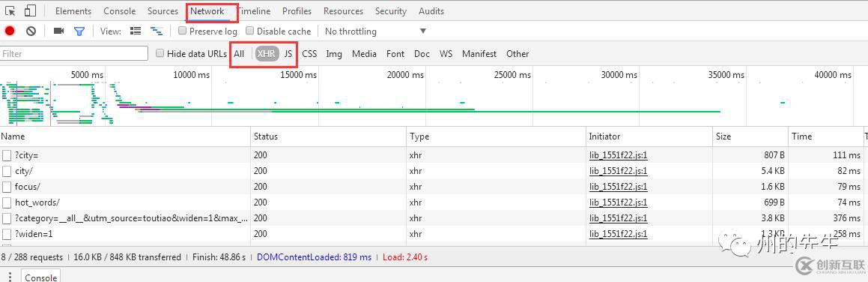Filter requests by Doc
Viewport: 868px width, 282px height.
(422, 54)
